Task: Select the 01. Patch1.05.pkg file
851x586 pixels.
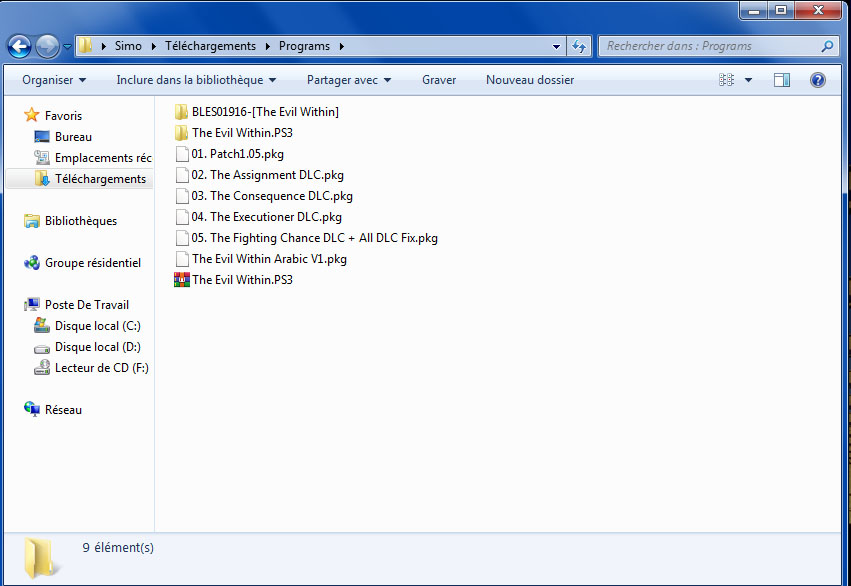Action: click(237, 154)
